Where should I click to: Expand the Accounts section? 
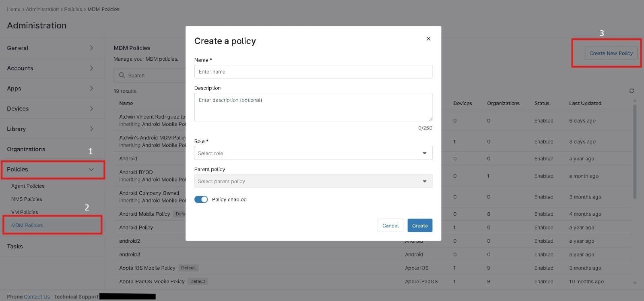(52, 68)
